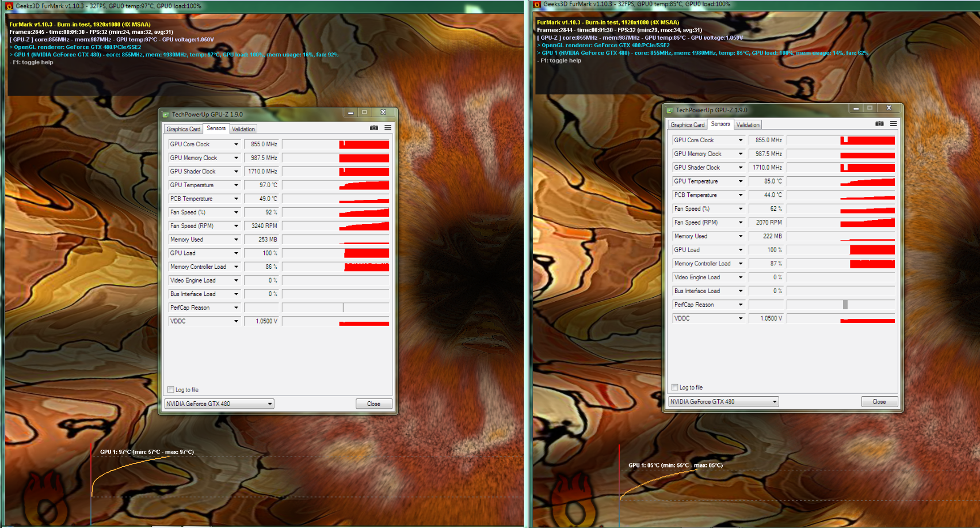
Task: Click the 2070 RPM fan speed value
Action: tap(767, 222)
